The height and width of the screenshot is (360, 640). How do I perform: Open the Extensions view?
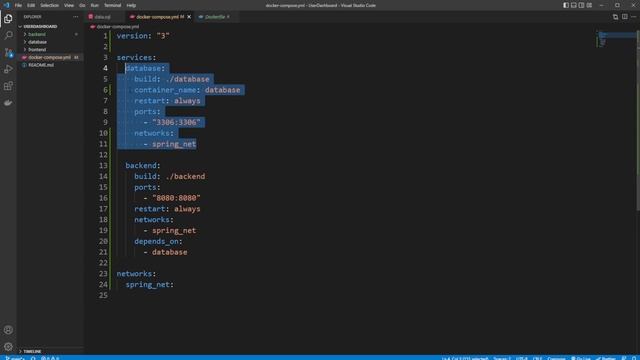[x=8, y=86]
